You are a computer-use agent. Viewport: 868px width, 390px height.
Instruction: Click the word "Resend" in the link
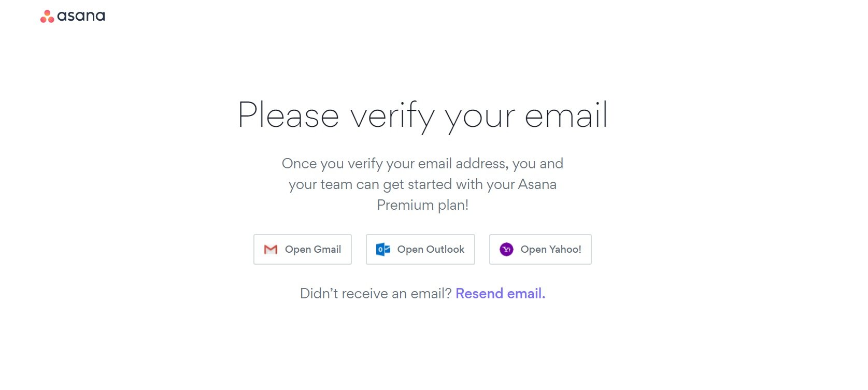click(x=479, y=294)
